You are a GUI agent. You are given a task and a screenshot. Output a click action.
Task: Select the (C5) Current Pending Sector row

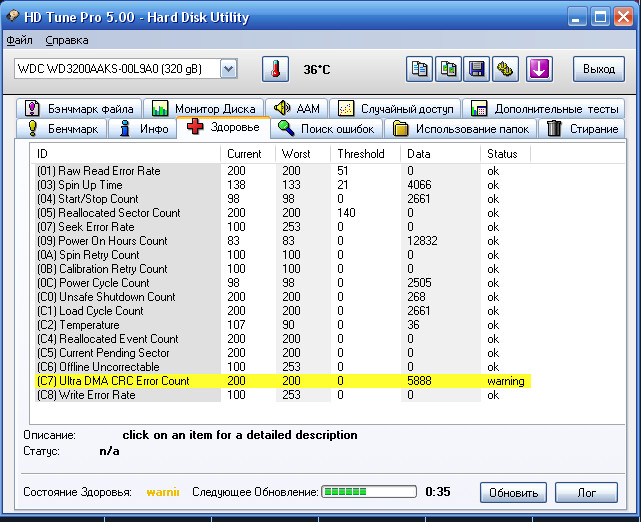coord(283,353)
